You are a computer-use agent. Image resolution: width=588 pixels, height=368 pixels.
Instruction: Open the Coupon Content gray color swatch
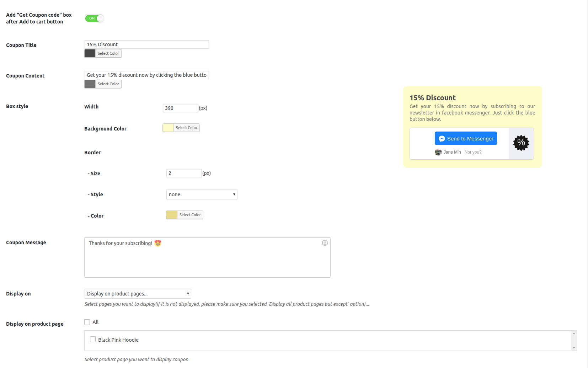point(90,84)
